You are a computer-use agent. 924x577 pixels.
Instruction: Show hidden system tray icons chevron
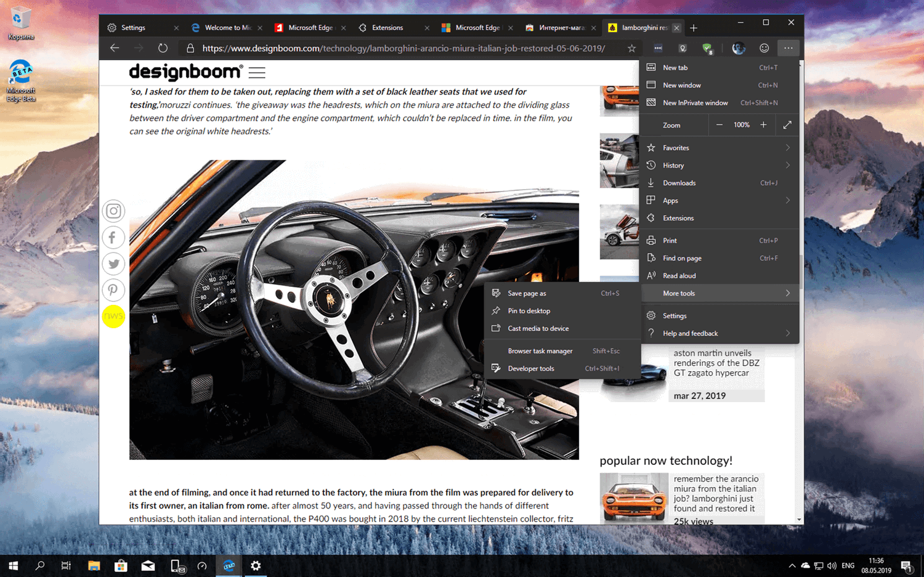coord(792,565)
